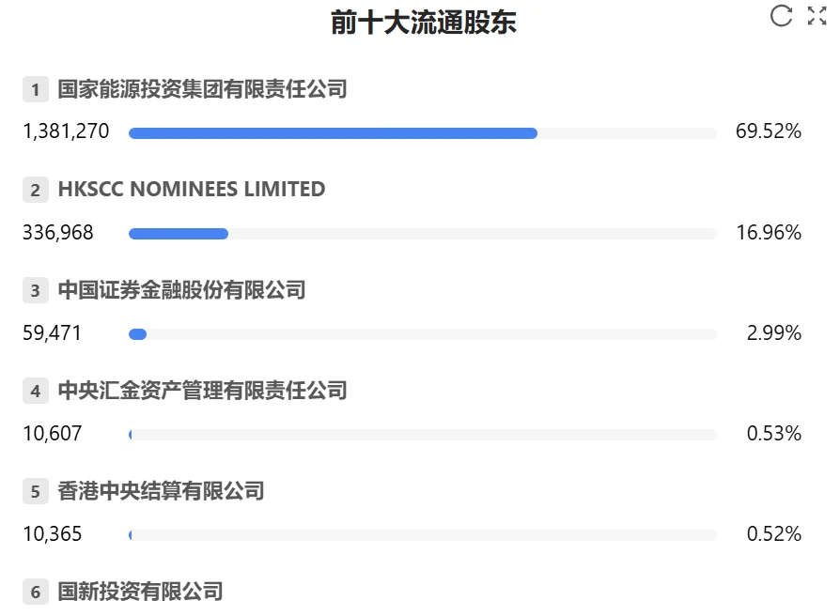Click the 2.99% holding bar
840x616 pixels.
point(138,334)
